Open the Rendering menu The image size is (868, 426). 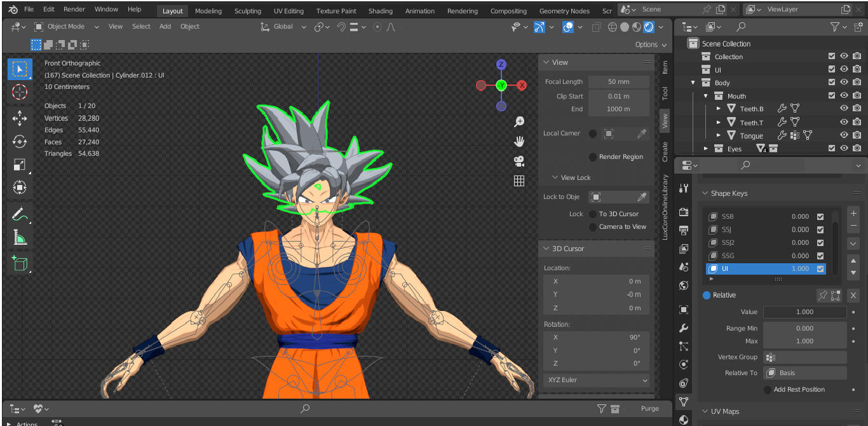462,10
